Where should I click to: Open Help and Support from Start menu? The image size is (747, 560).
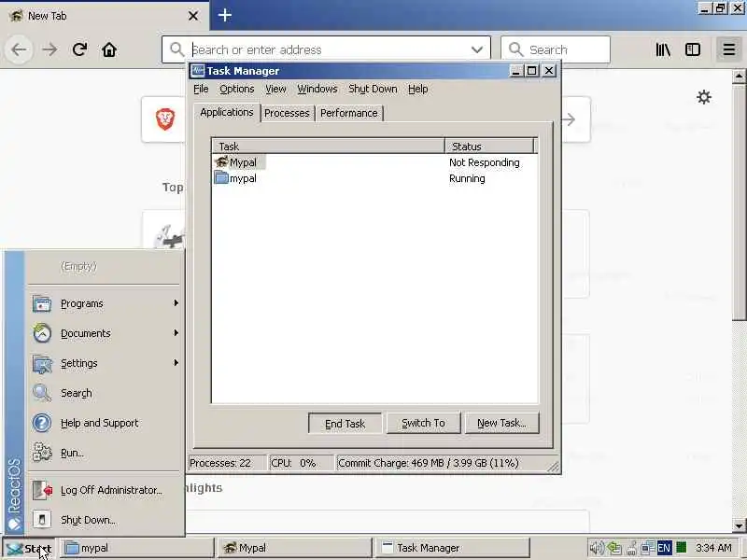[105, 423]
